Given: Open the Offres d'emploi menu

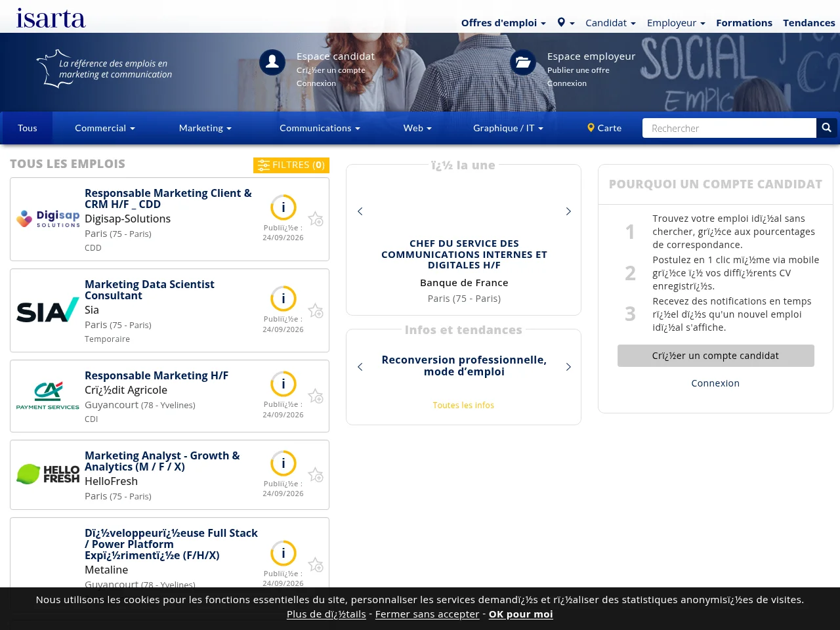Looking at the screenshot, I should [x=503, y=22].
